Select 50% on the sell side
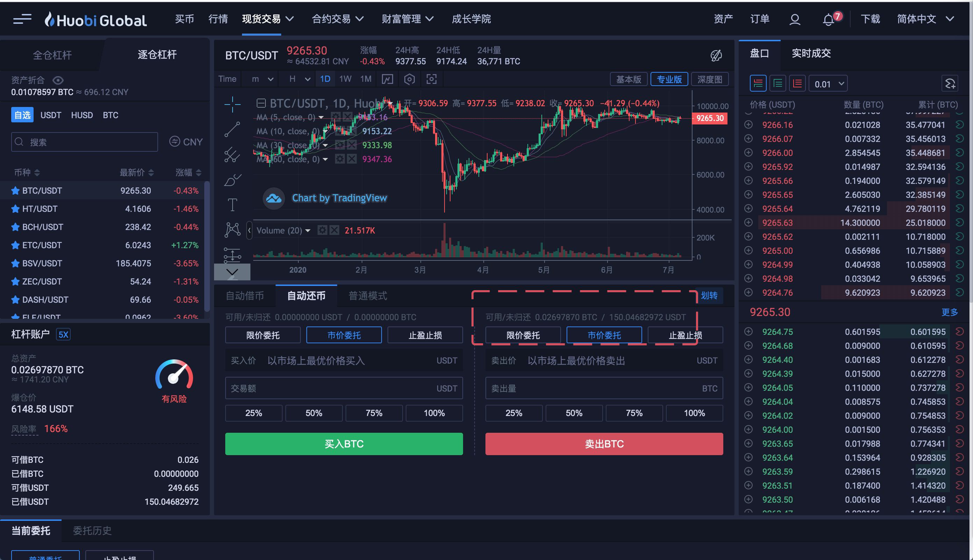This screenshot has height=560, width=973. (574, 413)
